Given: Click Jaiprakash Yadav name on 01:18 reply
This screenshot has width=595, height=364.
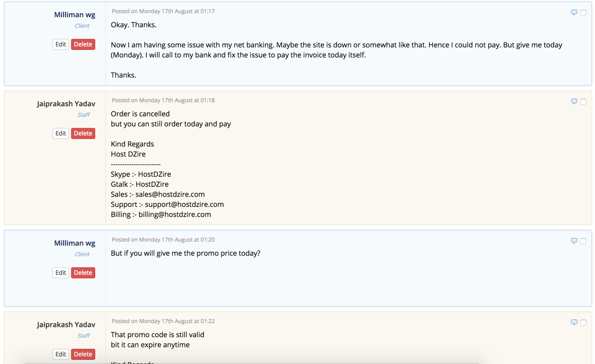Looking at the screenshot, I should tap(66, 104).
